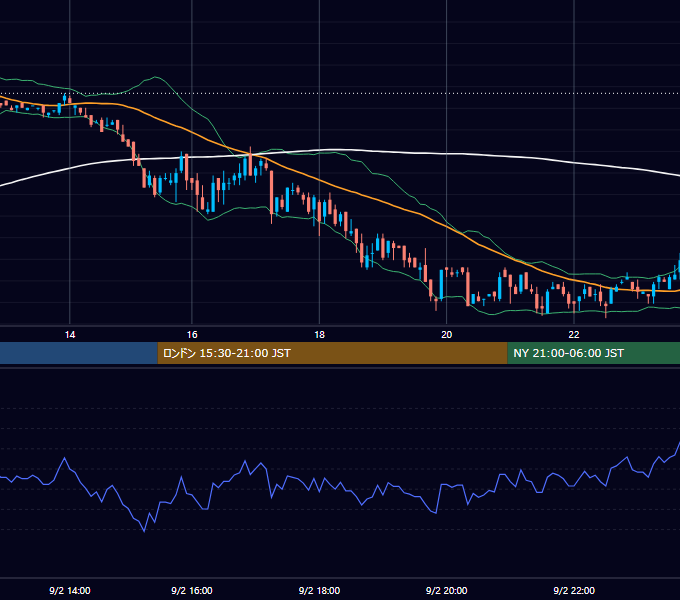Click the 9/2 16:00 label on oscillator axis
680x600 pixels.
(x=192, y=590)
